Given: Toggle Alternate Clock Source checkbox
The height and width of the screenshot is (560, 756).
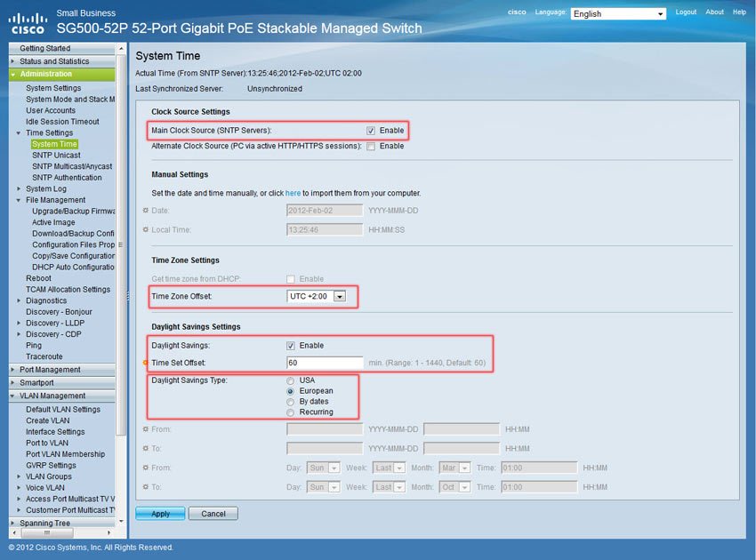Looking at the screenshot, I should click(x=371, y=147).
